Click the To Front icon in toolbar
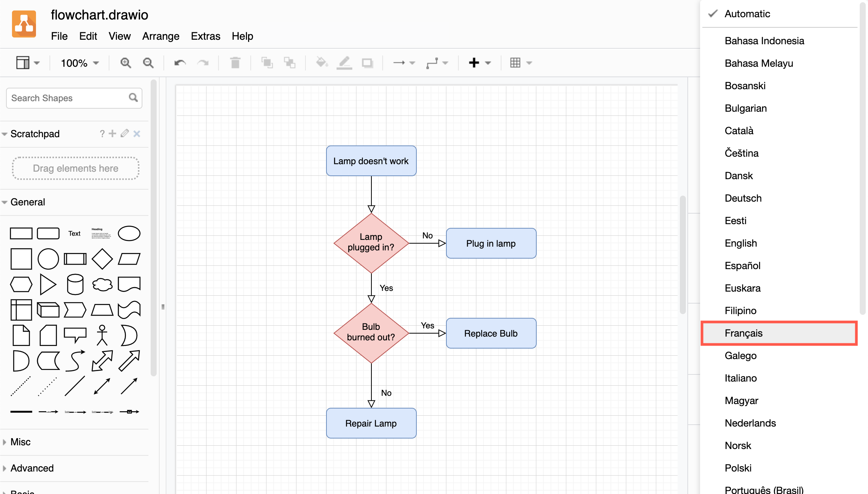 click(267, 63)
